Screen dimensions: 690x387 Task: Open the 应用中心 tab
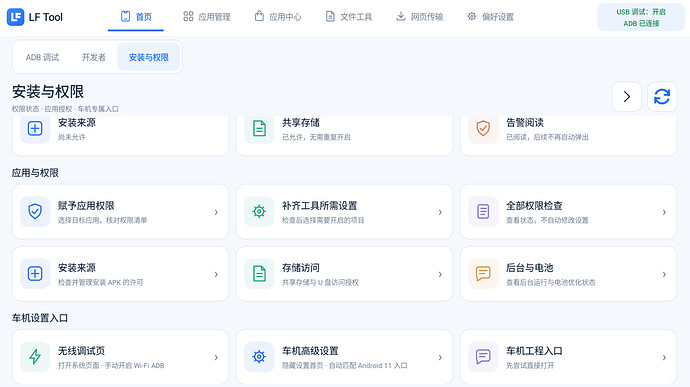[x=278, y=17]
